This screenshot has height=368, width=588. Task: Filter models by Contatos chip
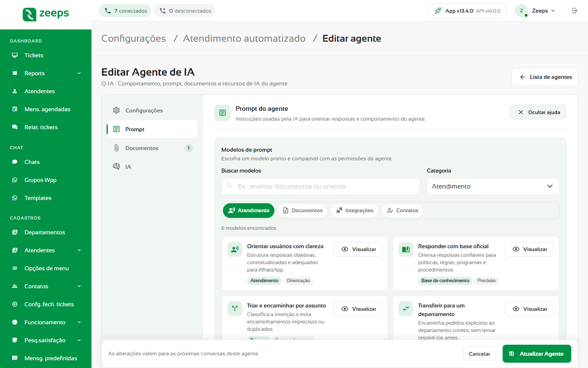402,211
